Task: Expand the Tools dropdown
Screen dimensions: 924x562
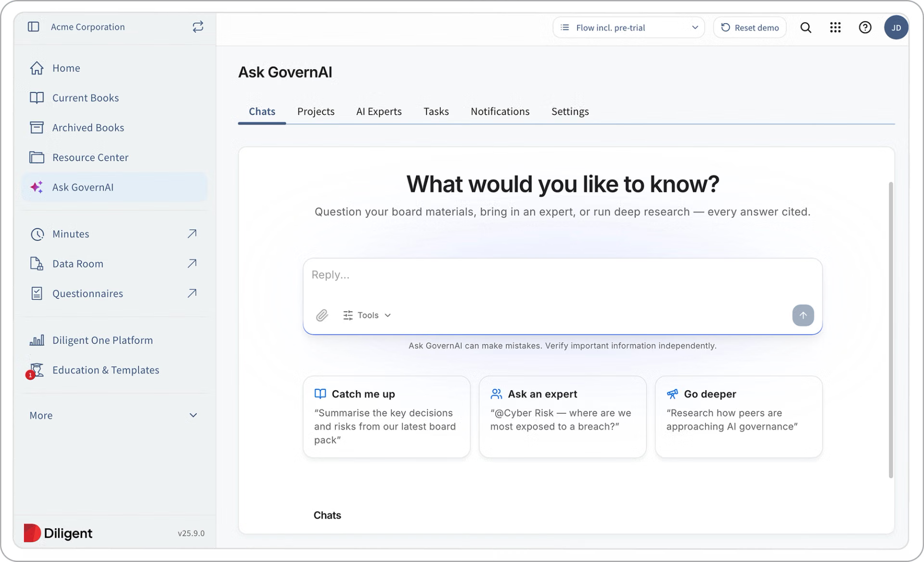Action: coord(367,316)
